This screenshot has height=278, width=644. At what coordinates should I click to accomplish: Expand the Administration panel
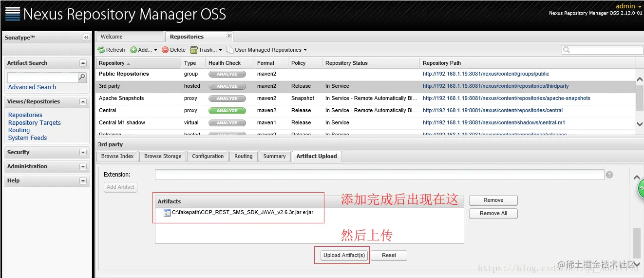point(83,166)
